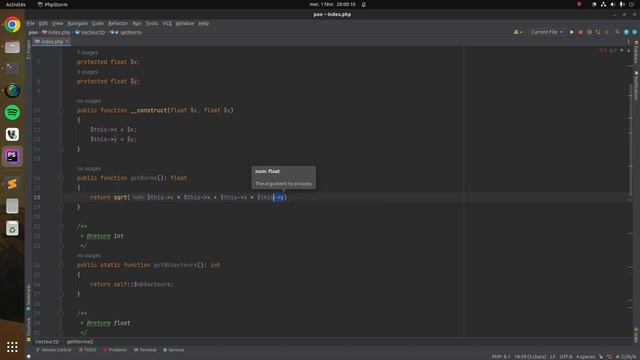640x360 pixels.
Task: Click the poo project breadcrumb
Action: [33, 32]
